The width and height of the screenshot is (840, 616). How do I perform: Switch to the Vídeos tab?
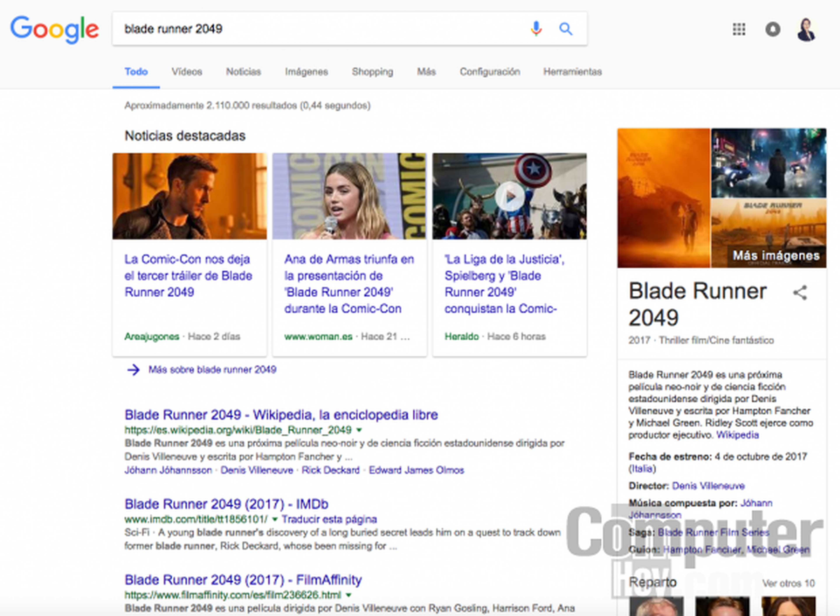[x=187, y=72]
